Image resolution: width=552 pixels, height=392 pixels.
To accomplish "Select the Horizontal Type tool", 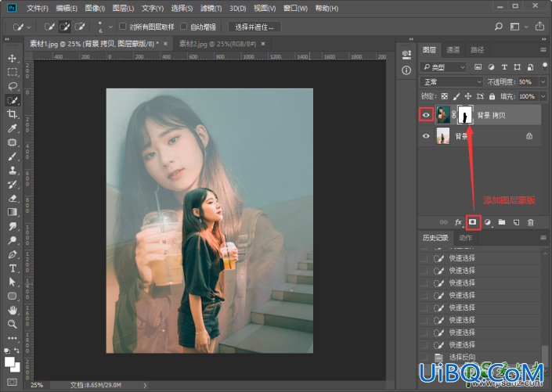I will (13, 268).
